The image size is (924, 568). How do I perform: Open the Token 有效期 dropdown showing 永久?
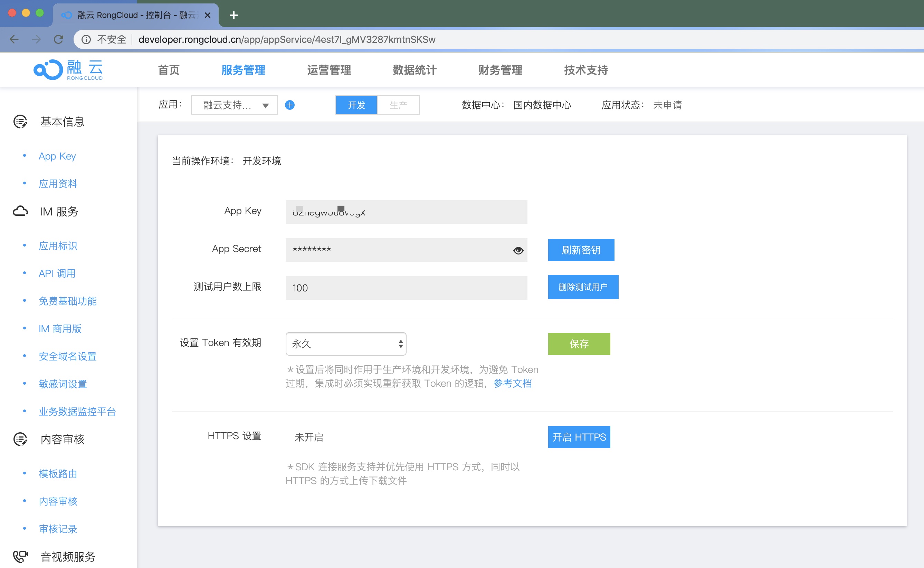tap(346, 344)
